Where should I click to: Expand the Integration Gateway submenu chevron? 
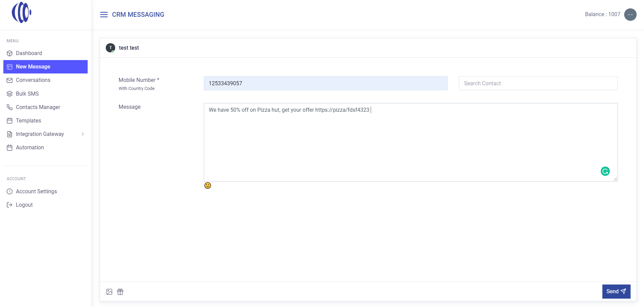[83, 134]
